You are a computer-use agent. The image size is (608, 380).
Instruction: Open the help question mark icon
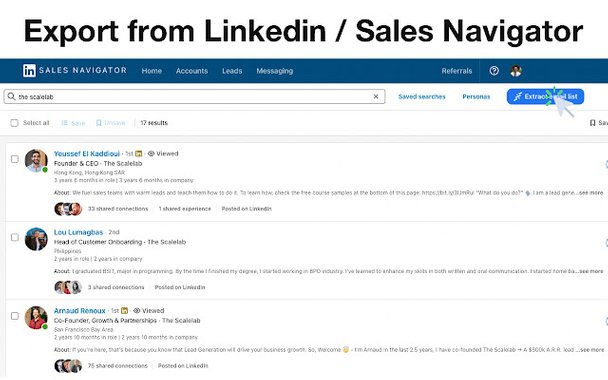(494, 71)
